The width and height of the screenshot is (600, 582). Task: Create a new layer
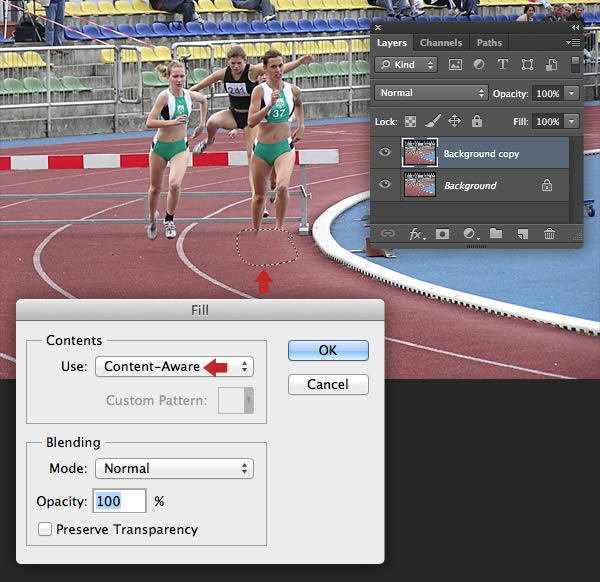522,233
